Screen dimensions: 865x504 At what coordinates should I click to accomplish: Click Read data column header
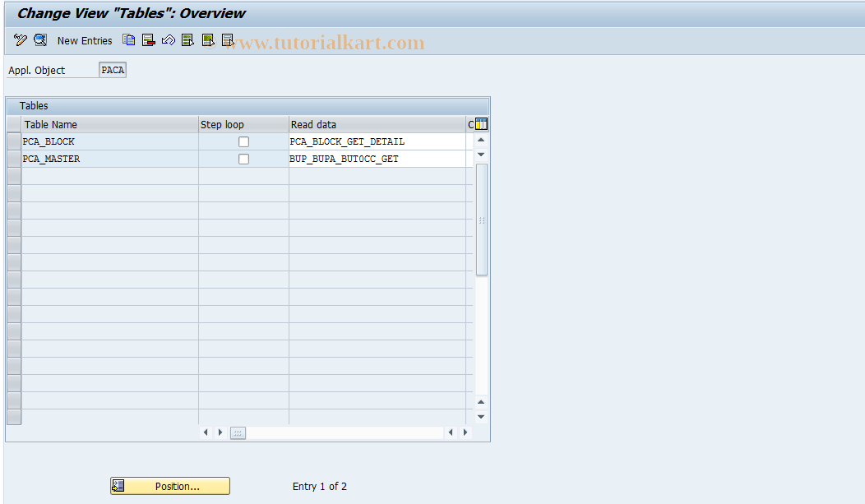[x=377, y=124]
